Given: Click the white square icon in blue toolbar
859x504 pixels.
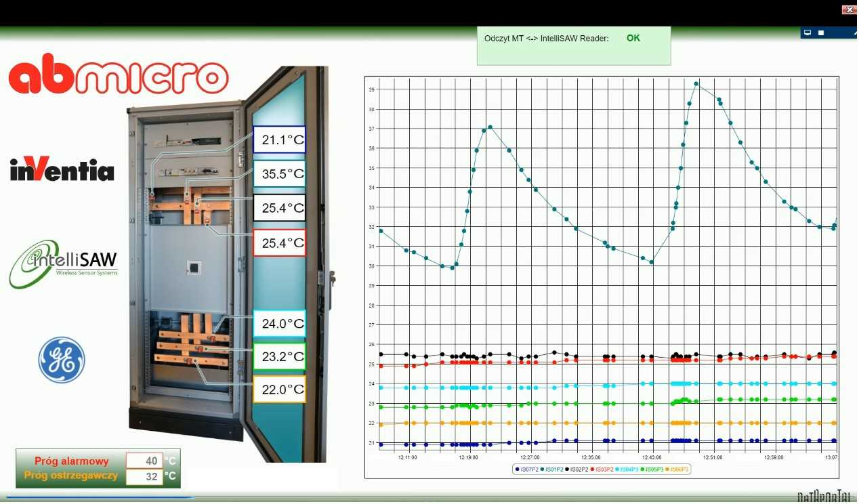Looking at the screenshot, I should tap(821, 33).
